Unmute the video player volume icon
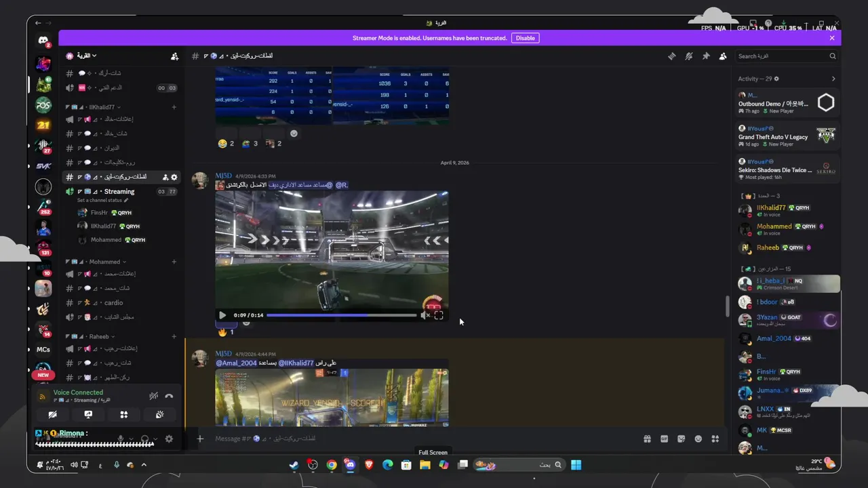Screen dimensions: 868x488 click(x=425, y=315)
